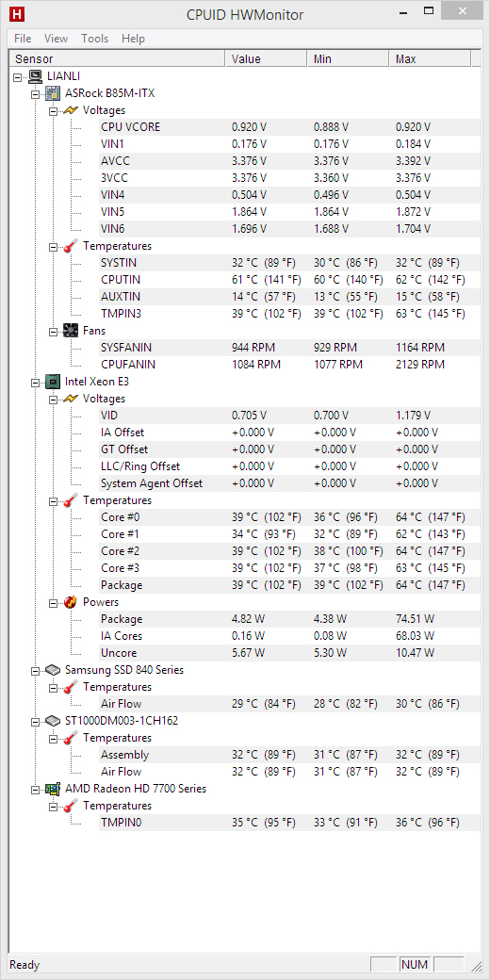This screenshot has height=980, width=490.
Task: Collapse the Powers group expander
Action: coord(53,602)
